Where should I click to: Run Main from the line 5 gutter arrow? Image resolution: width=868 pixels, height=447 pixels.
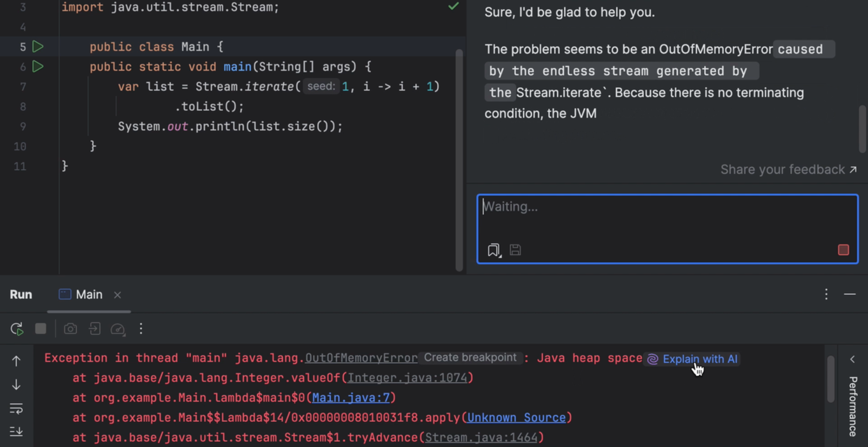37,46
